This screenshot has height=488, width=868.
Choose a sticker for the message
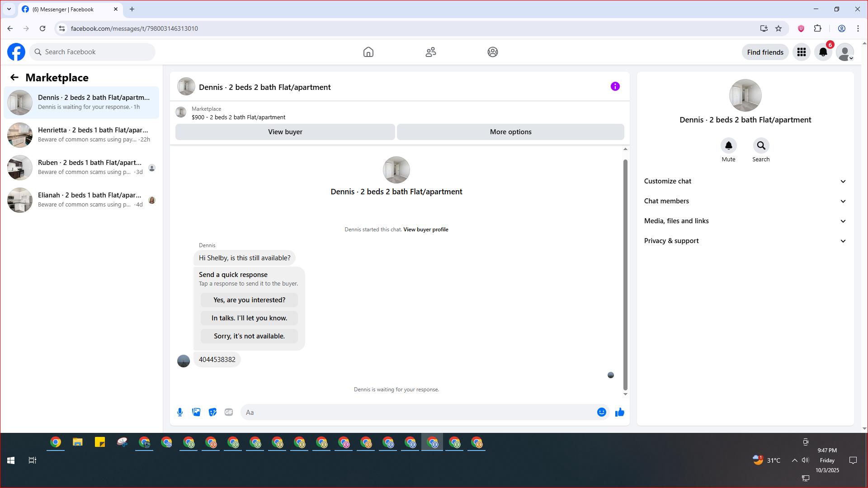pyautogui.click(x=212, y=412)
